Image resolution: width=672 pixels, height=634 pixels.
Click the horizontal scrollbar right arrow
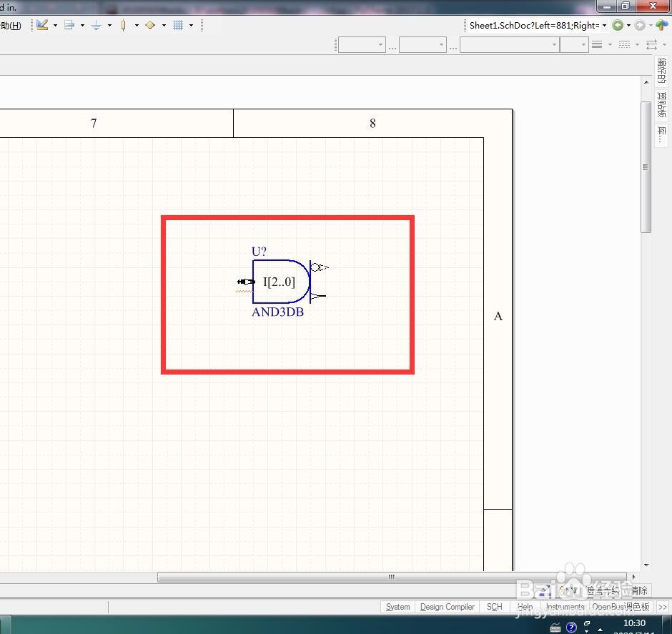pos(633,577)
